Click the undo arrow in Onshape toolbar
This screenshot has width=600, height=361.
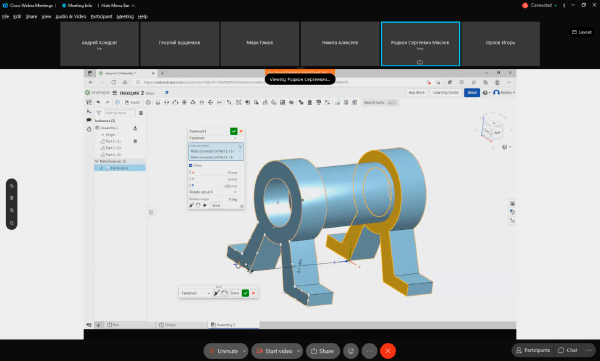click(98, 103)
